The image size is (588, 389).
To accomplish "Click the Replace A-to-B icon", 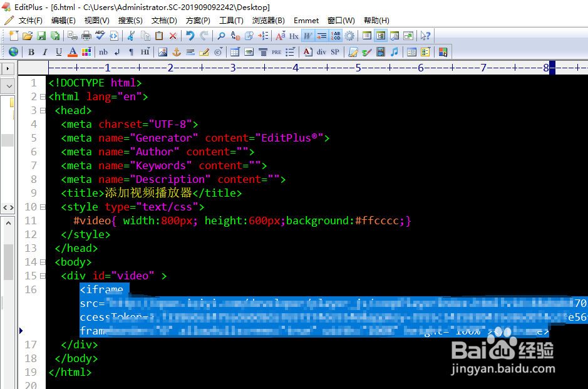I will (235, 36).
